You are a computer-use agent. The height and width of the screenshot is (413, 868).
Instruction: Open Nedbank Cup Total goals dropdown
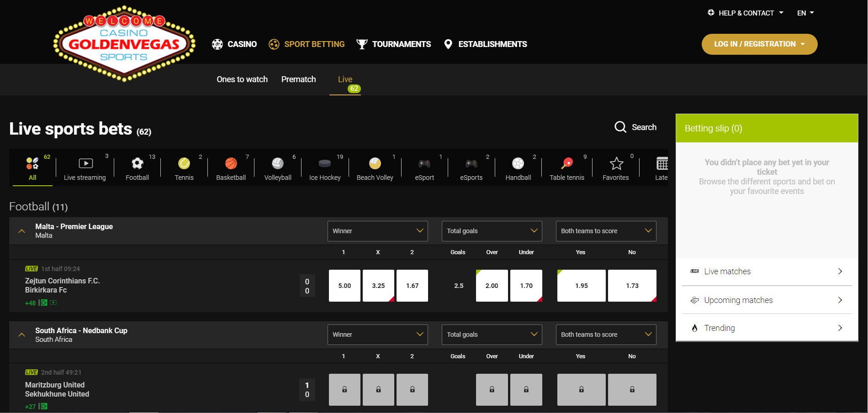pos(492,335)
